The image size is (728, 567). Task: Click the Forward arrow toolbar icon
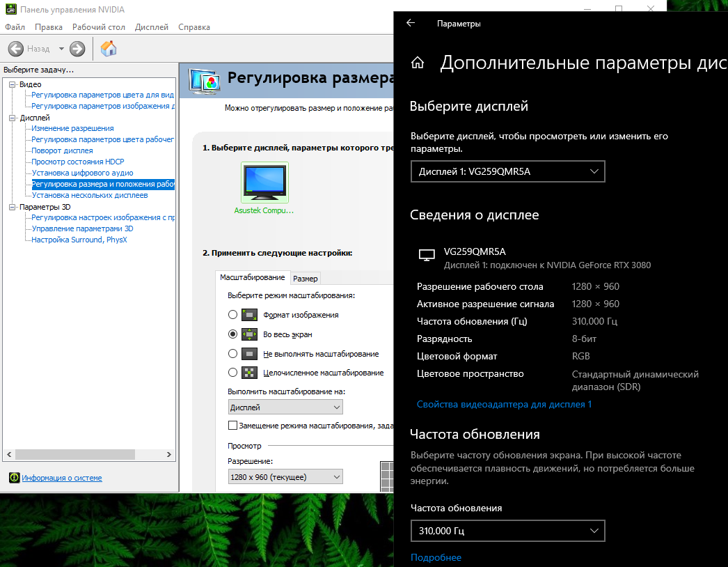click(77, 49)
